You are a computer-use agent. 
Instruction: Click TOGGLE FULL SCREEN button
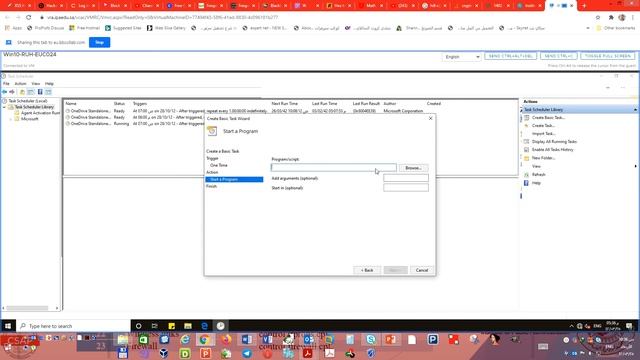point(607,56)
